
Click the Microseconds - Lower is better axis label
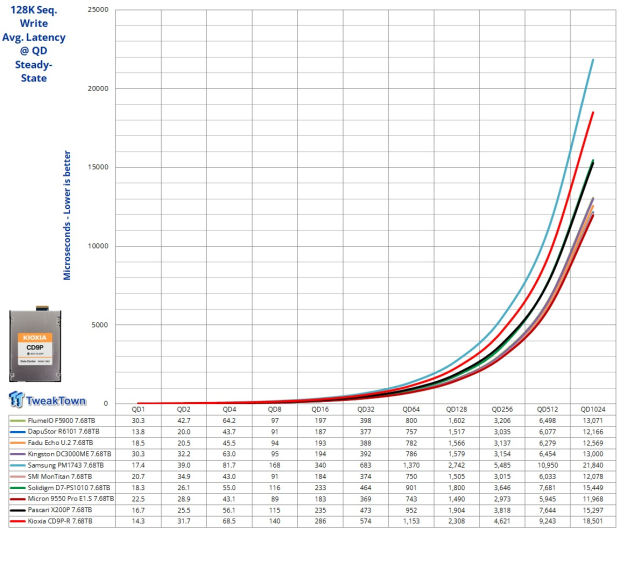click(x=67, y=215)
